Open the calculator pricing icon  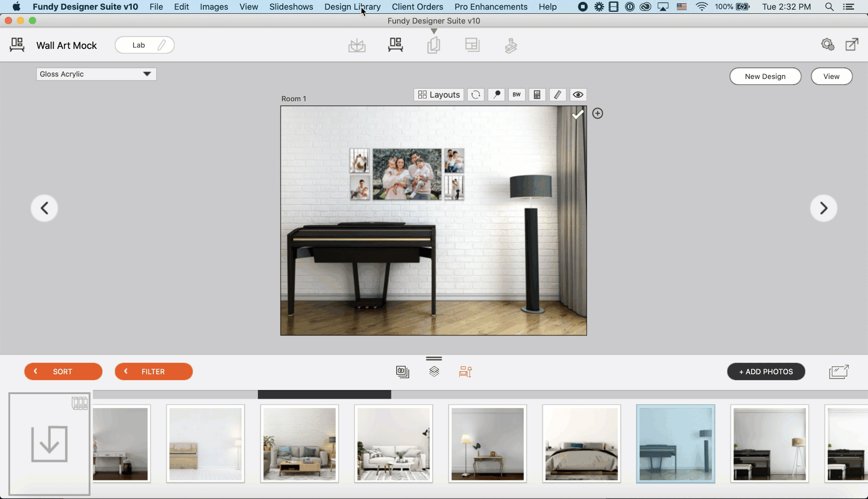pos(537,95)
